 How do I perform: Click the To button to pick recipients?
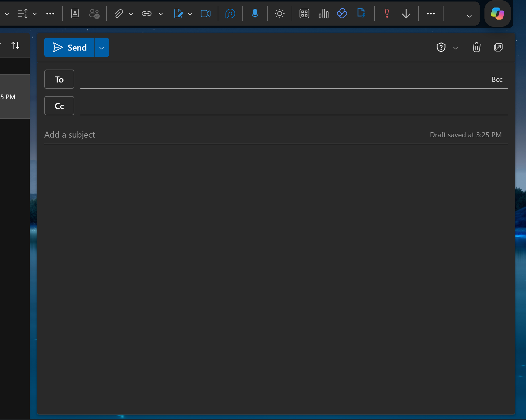[x=59, y=79]
